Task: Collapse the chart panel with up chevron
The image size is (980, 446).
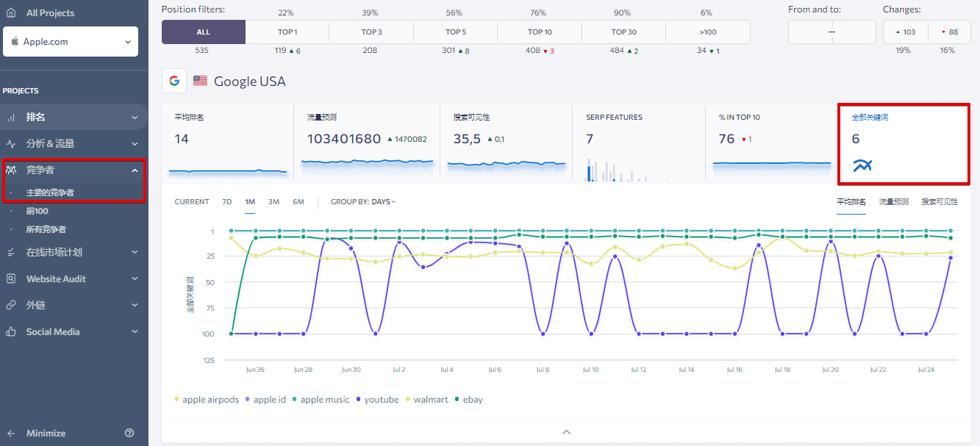Action: tap(566, 432)
